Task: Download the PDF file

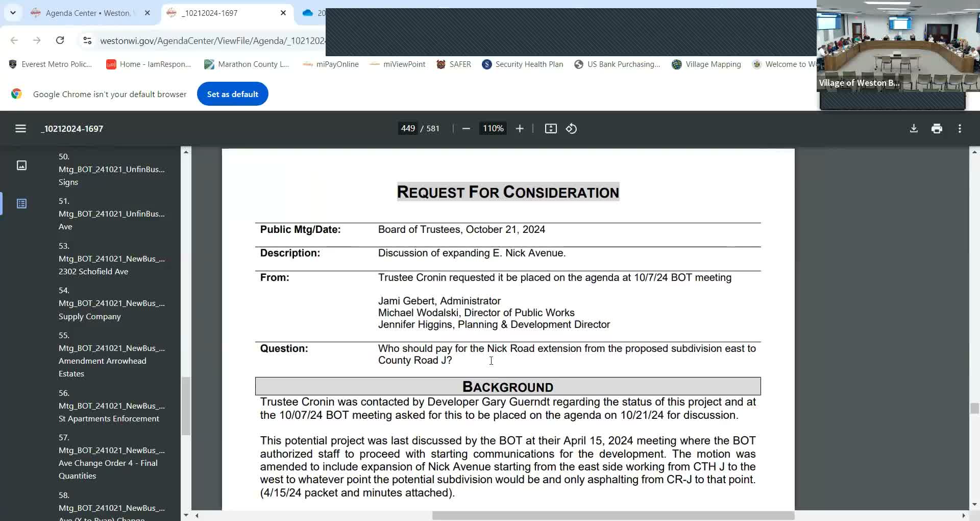Action: 914,129
